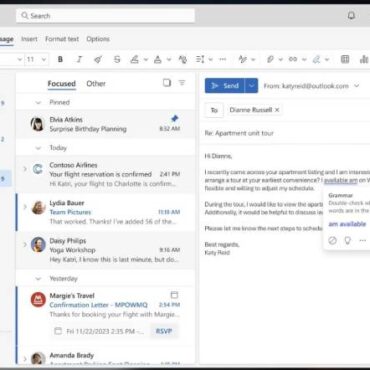Open the line spacing icon
This screenshot has height=370, width=370.
tap(200, 59)
